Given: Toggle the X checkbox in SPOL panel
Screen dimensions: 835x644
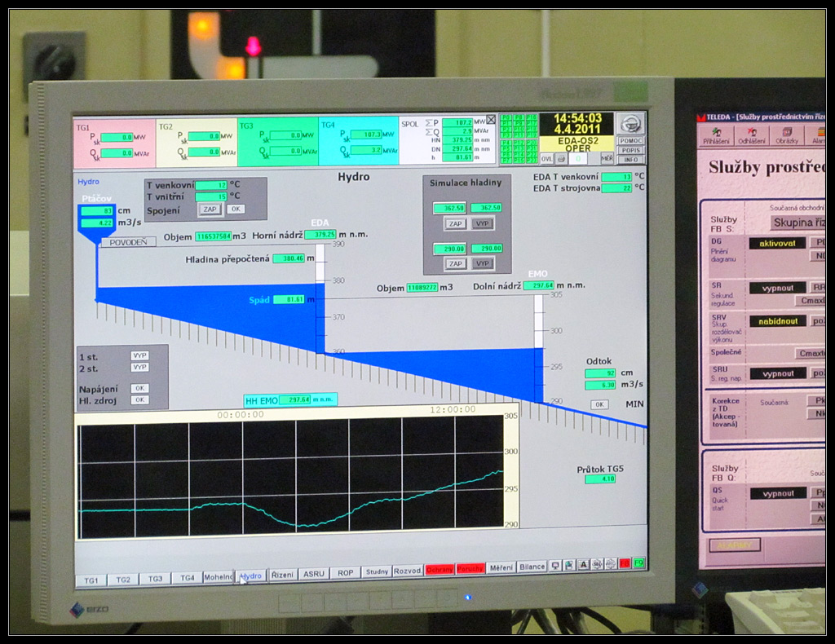Looking at the screenshot, I should [x=491, y=120].
